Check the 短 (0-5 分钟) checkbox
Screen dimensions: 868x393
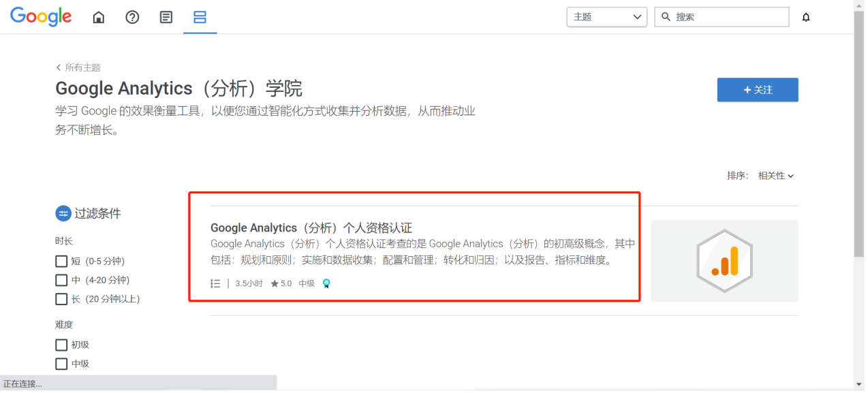61,261
